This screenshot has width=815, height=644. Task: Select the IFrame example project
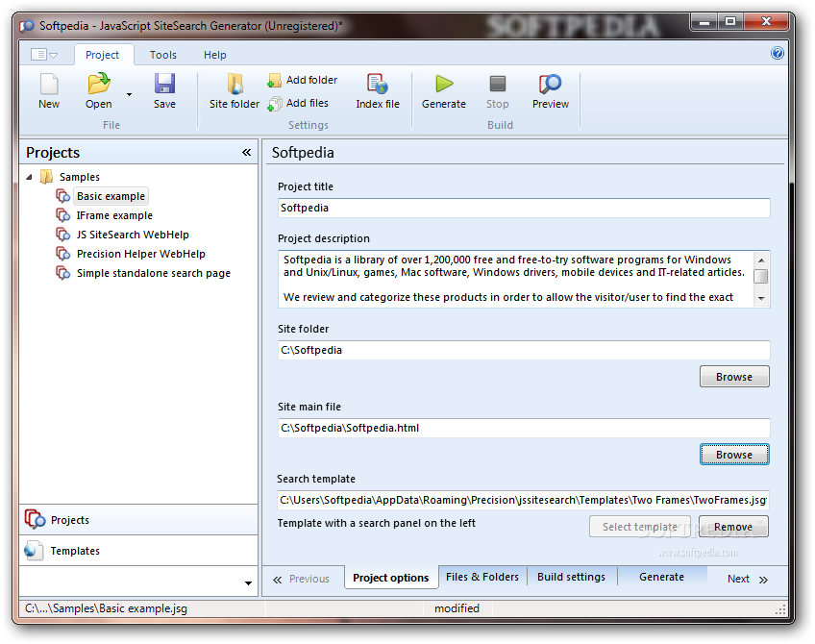[x=115, y=215]
